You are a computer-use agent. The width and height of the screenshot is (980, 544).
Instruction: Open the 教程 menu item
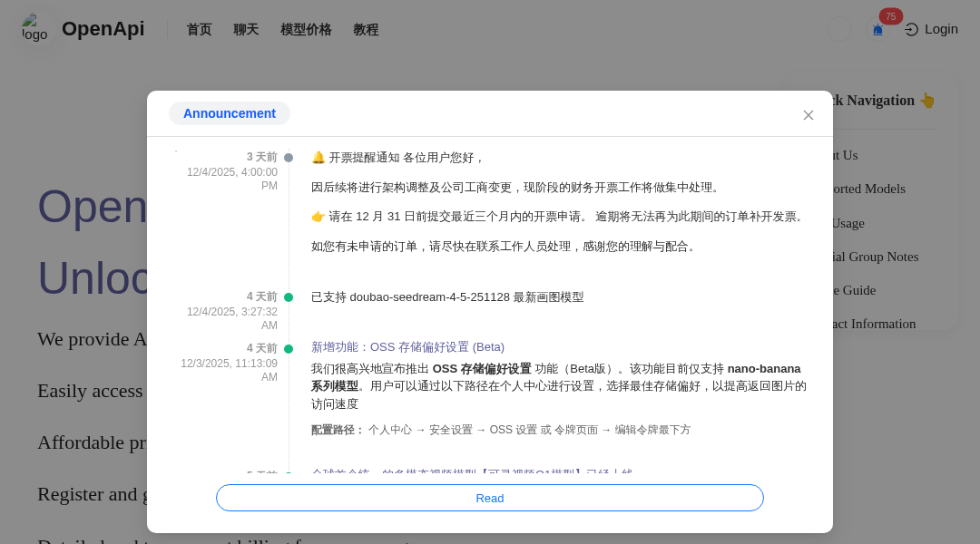coord(366,29)
